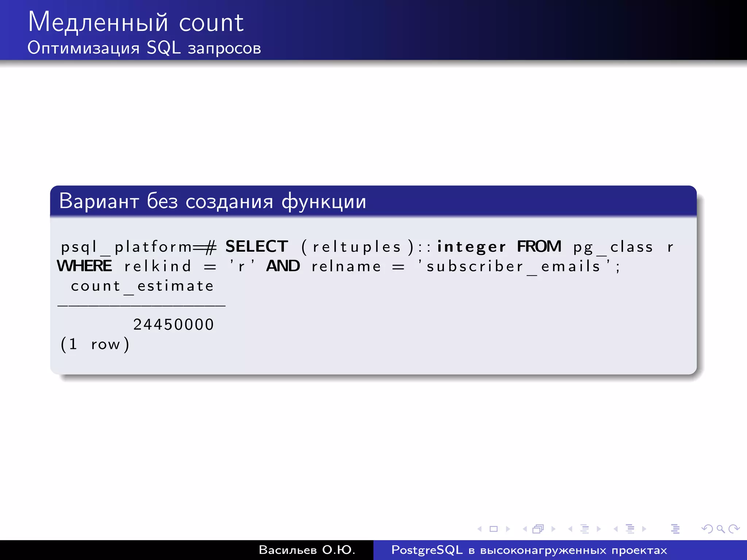Click the go-forward curved arrow icon
This screenshot has width=747, height=560.
(x=734, y=529)
